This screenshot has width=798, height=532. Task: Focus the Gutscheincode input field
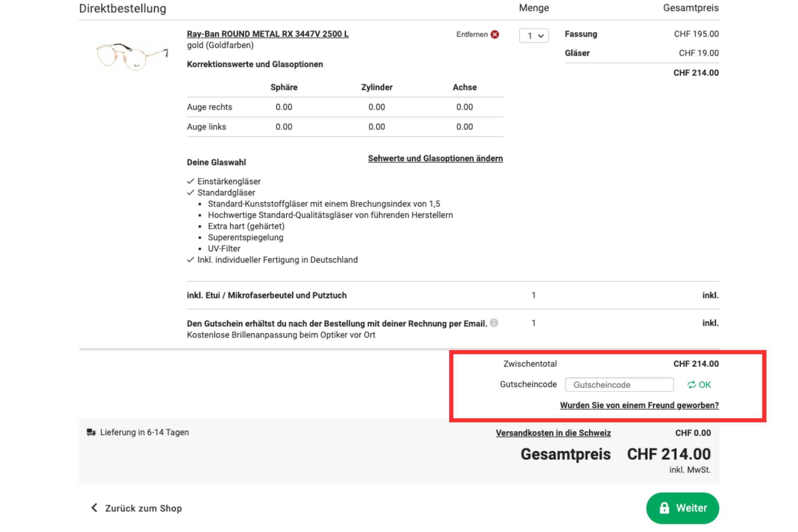pyautogui.click(x=619, y=385)
